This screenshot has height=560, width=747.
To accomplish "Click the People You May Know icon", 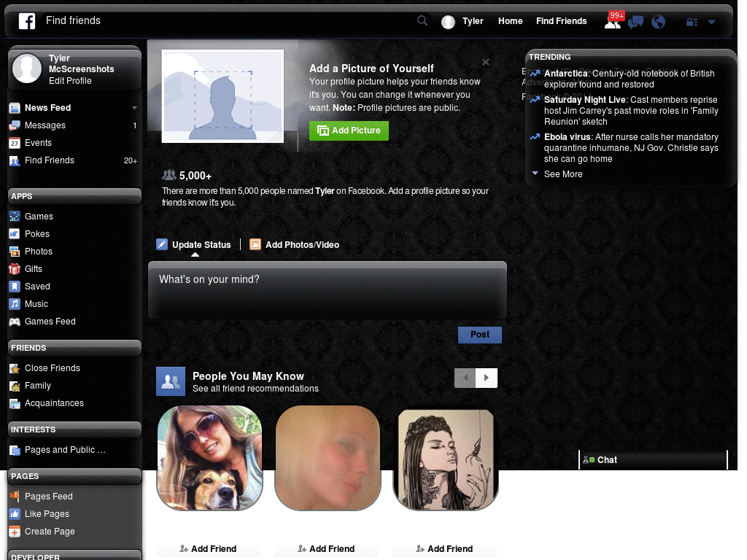I will point(171,381).
